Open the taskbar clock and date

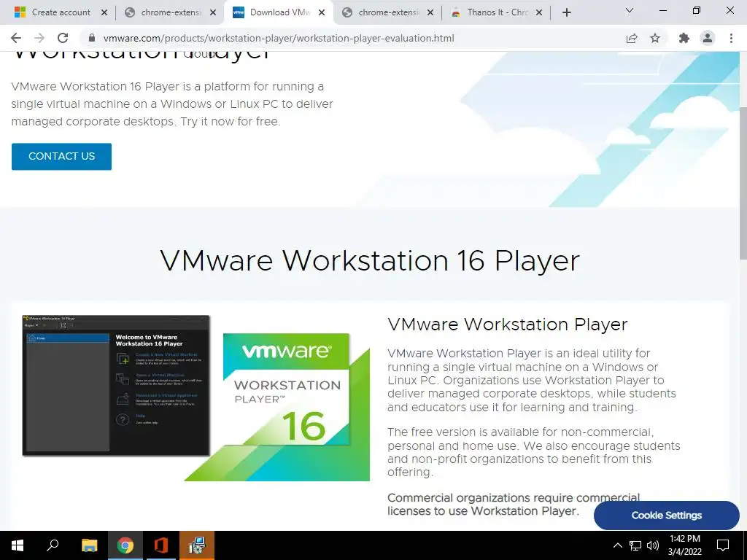(x=684, y=545)
